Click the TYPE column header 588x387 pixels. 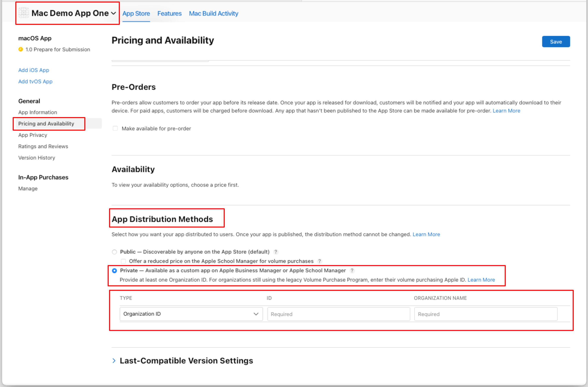pos(126,298)
